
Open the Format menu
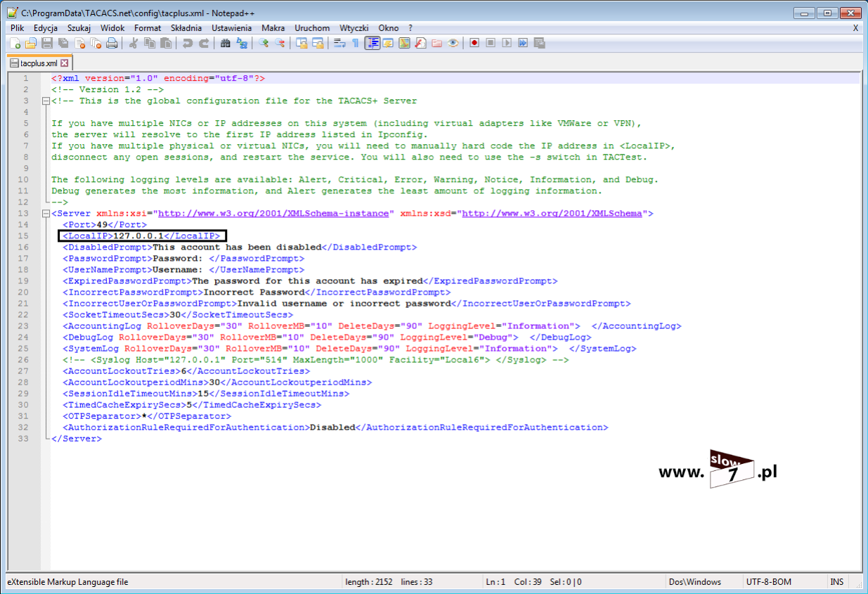click(x=148, y=28)
